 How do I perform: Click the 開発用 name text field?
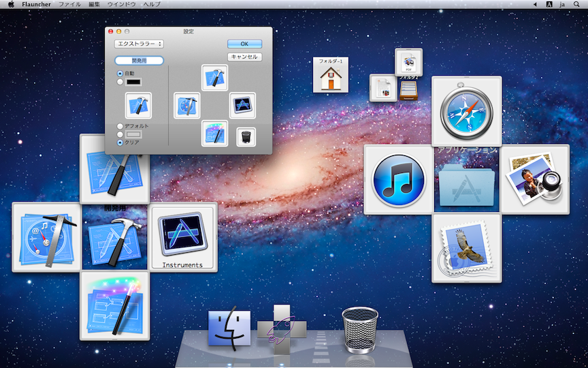(x=139, y=61)
